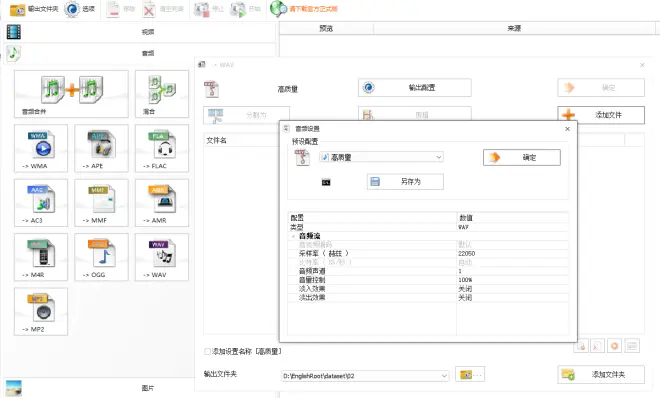Click the 添加文件夹 add folder button
660x398 pixels.
click(601, 374)
